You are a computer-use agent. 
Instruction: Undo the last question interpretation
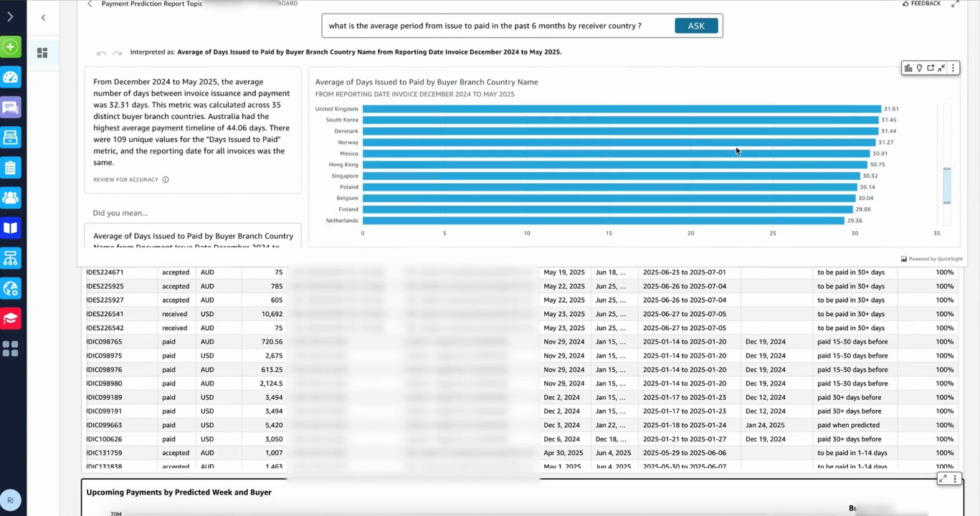[x=101, y=53]
